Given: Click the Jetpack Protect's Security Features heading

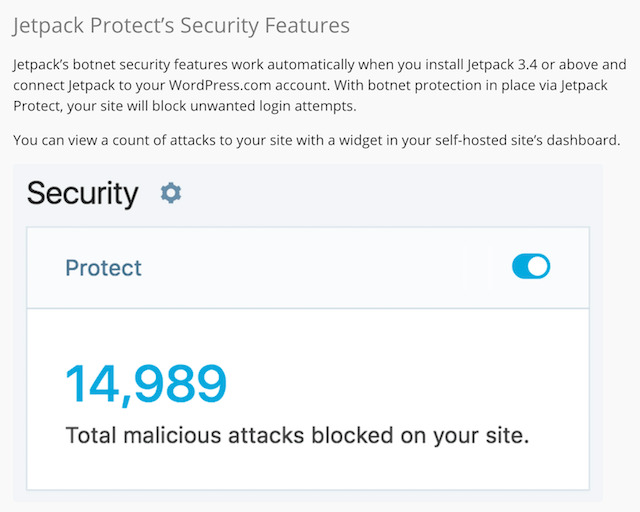Looking at the screenshot, I should (181, 25).
